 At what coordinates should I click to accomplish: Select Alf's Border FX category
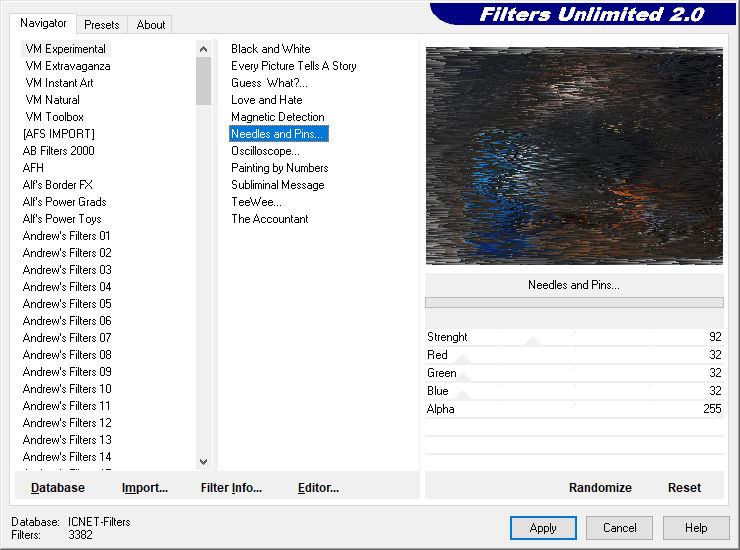(58, 185)
